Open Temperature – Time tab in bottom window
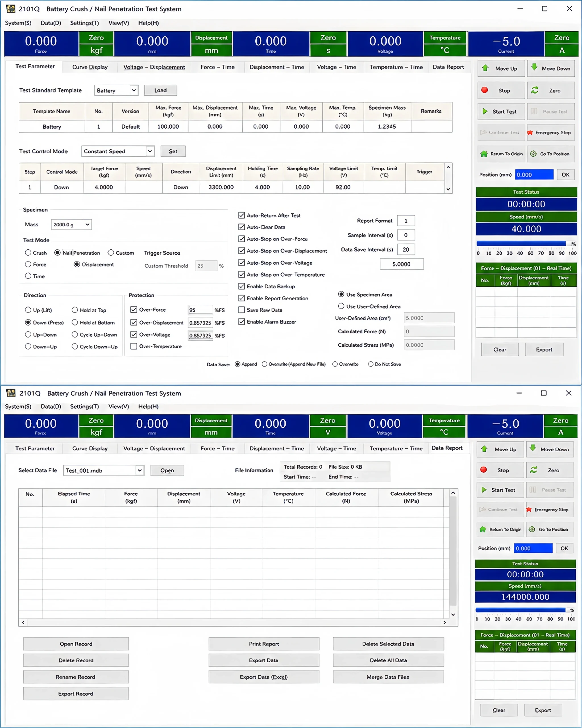This screenshot has height=728, width=582. pyautogui.click(x=396, y=448)
